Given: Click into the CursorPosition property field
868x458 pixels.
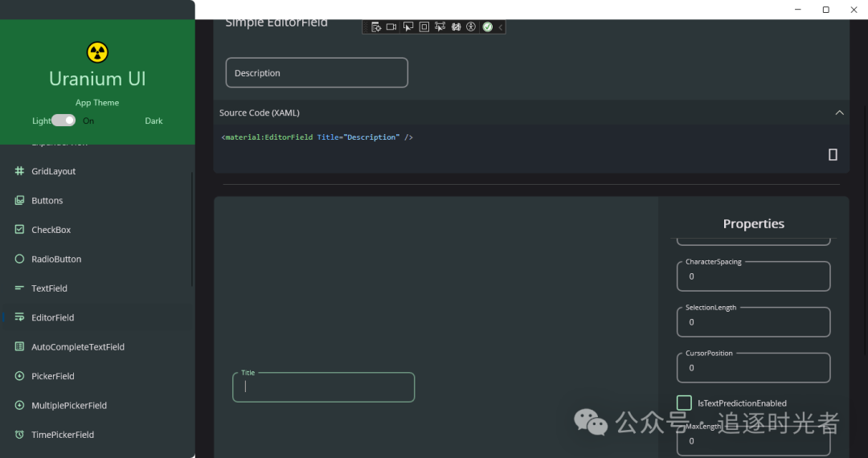Looking at the screenshot, I should (x=753, y=368).
